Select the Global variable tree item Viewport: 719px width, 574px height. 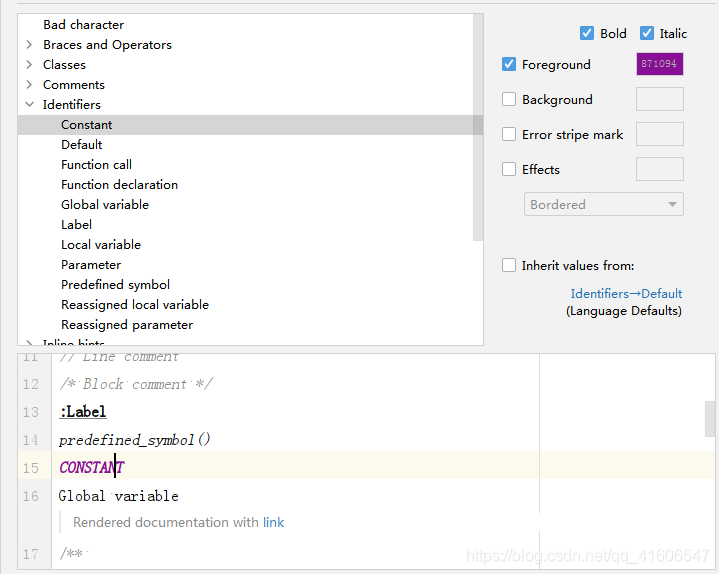point(105,204)
